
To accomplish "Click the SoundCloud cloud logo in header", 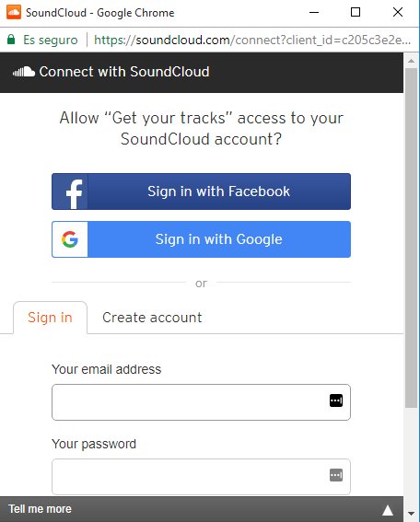I will point(24,72).
